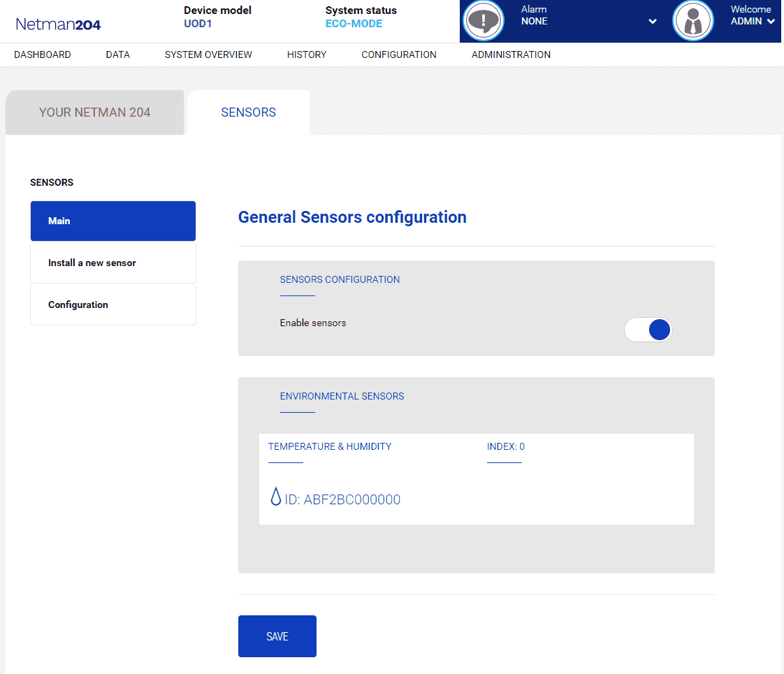Open the HISTORY menu

point(307,54)
